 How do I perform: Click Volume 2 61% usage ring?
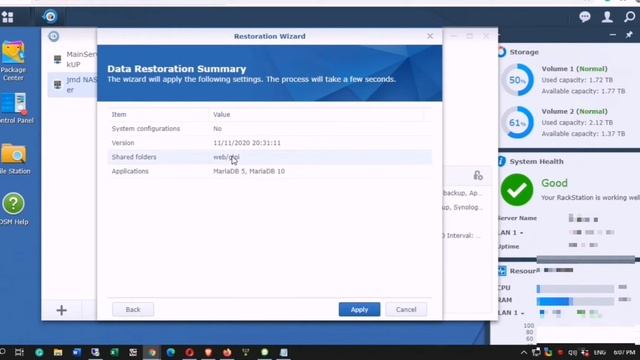[x=517, y=122]
